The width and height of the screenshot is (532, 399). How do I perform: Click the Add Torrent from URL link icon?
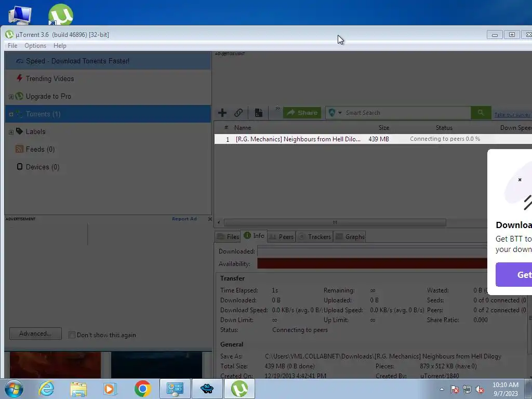click(238, 113)
